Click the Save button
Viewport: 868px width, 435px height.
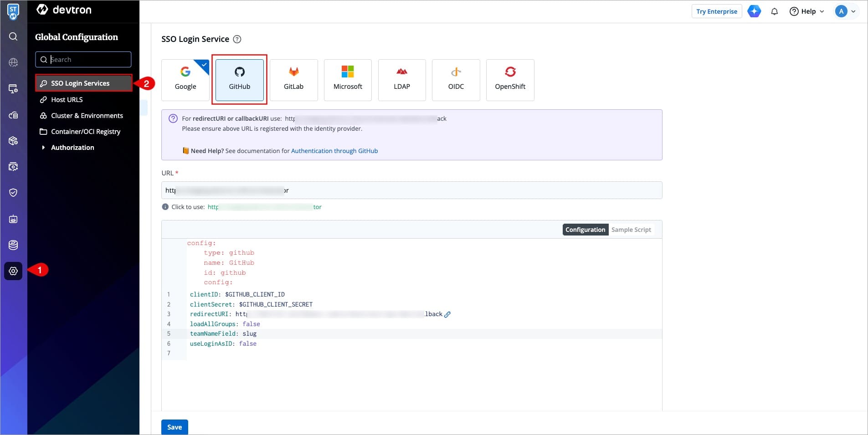click(175, 427)
